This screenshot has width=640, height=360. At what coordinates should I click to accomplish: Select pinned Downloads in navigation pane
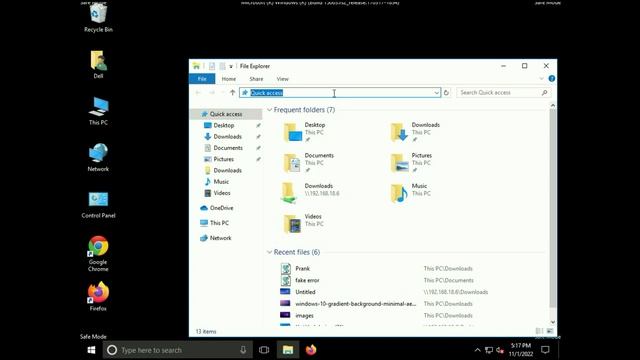click(227, 136)
